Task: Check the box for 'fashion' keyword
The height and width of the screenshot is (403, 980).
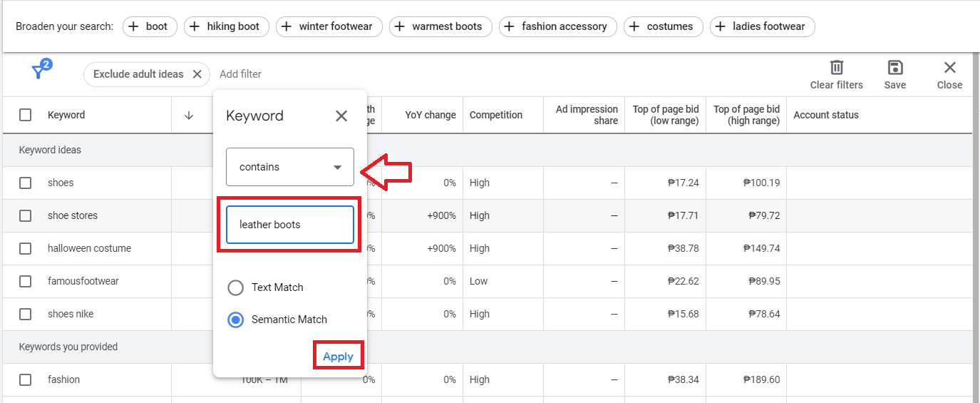Action: pyautogui.click(x=26, y=379)
